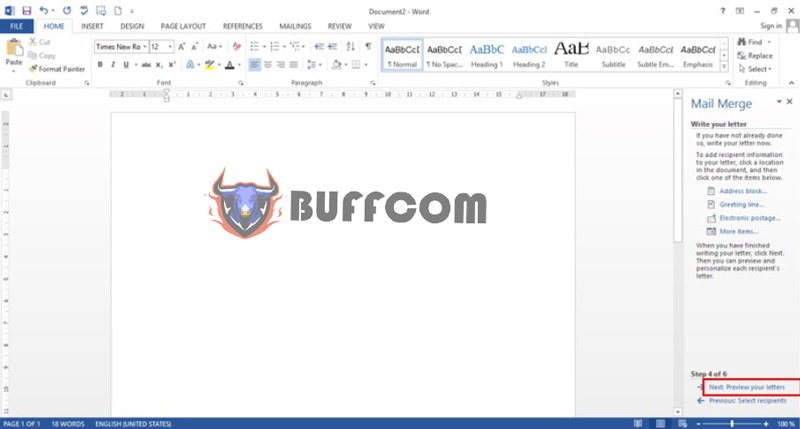Adjust the zoom slider handle

pyautogui.click(x=732, y=423)
